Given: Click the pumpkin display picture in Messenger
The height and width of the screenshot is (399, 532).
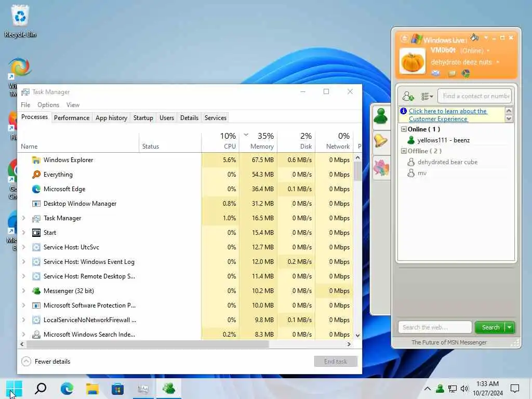Looking at the screenshot, I should point(412,61).
